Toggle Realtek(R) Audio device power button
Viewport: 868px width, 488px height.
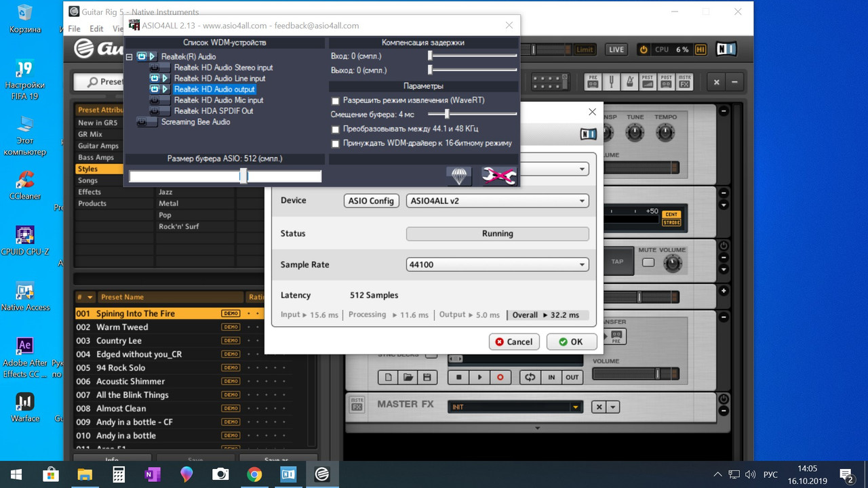(142, 56)
